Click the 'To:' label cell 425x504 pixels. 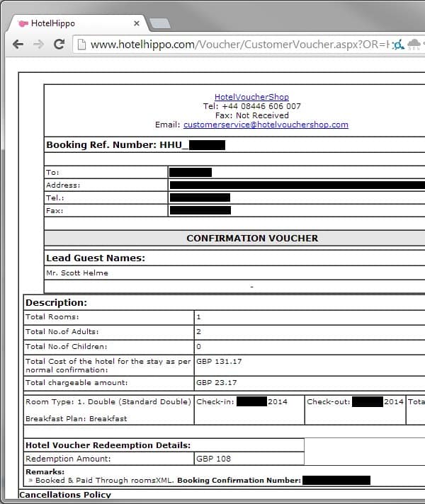pyautogui.click(x=106, y=172)
